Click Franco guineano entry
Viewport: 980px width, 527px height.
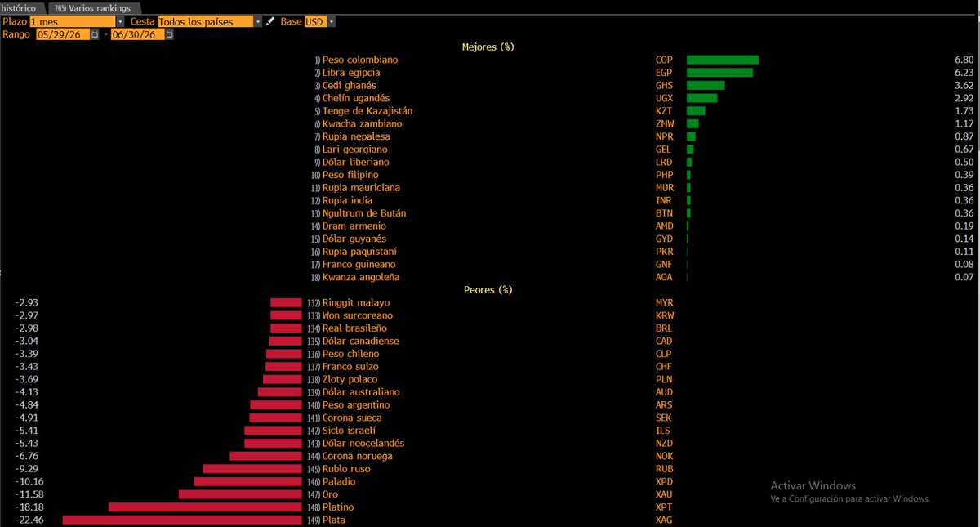[359, 265]
